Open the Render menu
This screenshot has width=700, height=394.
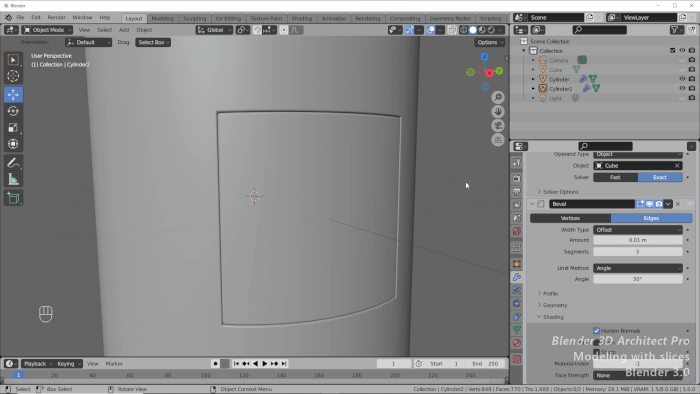[56, 17]
